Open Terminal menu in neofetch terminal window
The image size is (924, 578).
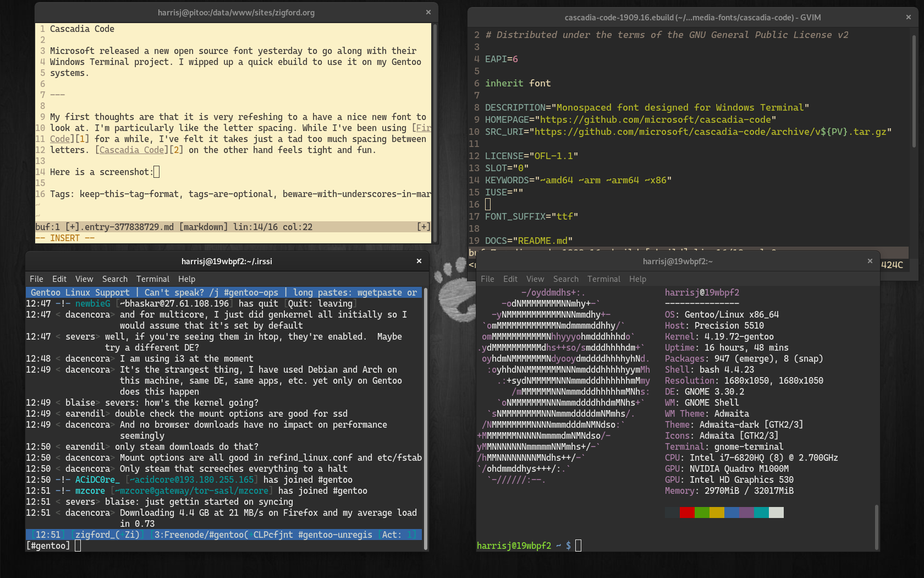click(x=603, y=279)
